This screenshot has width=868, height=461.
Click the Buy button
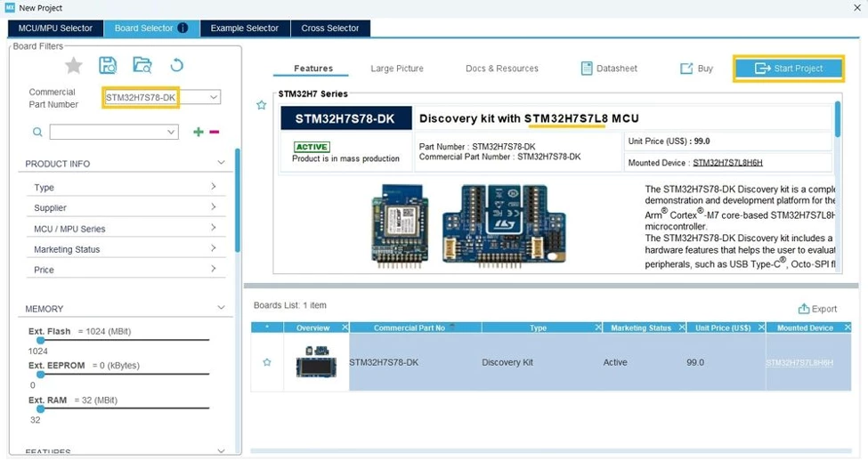click(696, 68)
